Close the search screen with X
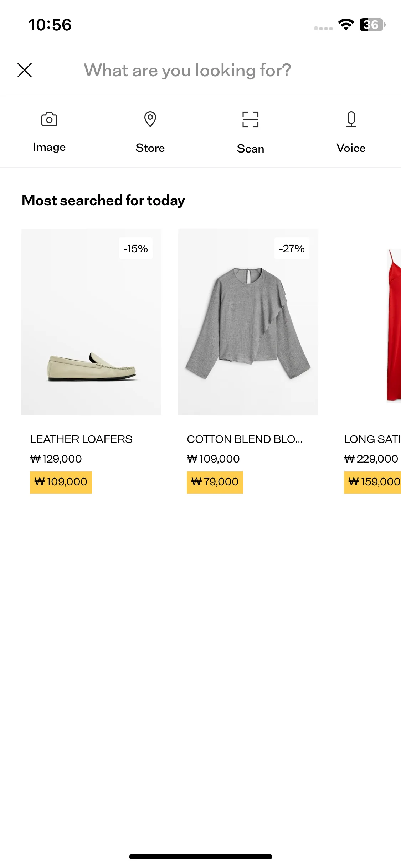The width and height of the screenshot is (401, 868). [25, 70]
